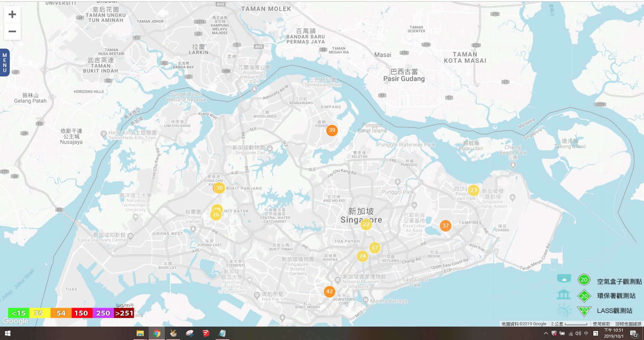Toggle the EPA station building icon
The image size is (644, 340).
pyautogui.click(x=563, y=295)
